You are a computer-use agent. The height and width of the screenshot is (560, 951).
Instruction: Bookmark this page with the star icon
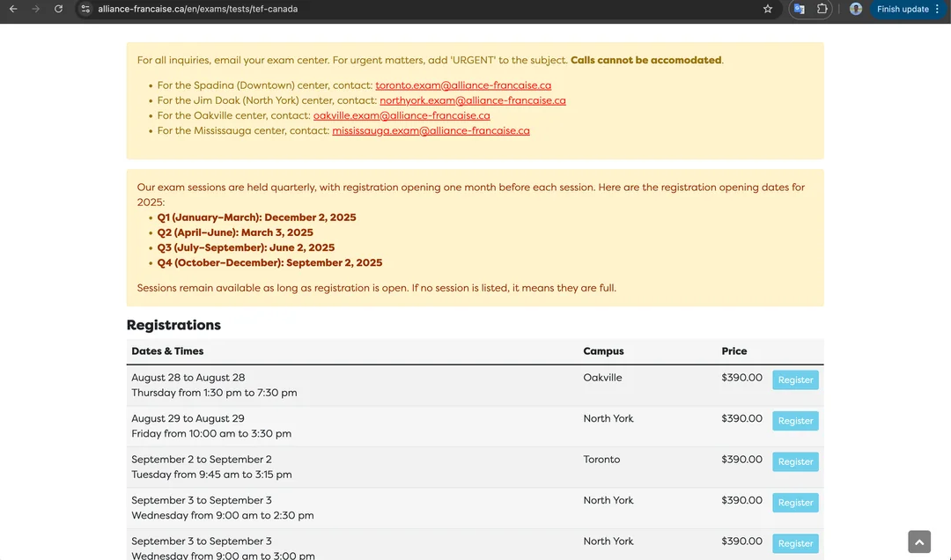tap(768, 9)
